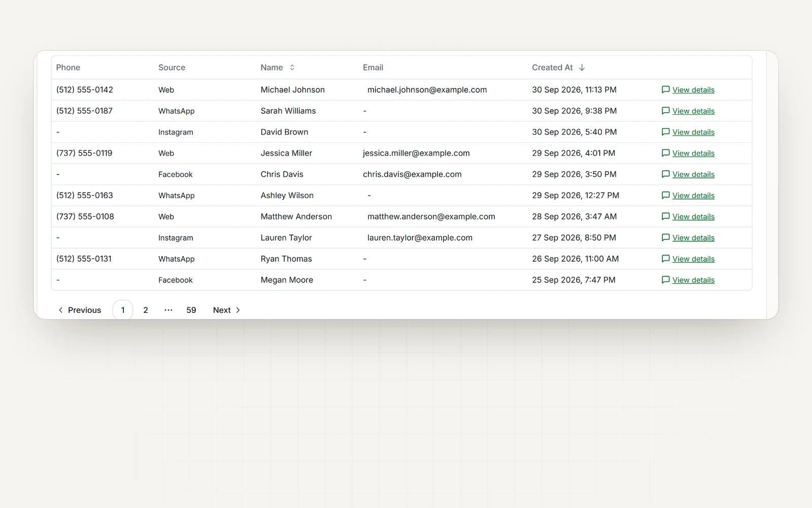Click phone number (512) 555-0131
812x508 pixels.
pos(84,259)
